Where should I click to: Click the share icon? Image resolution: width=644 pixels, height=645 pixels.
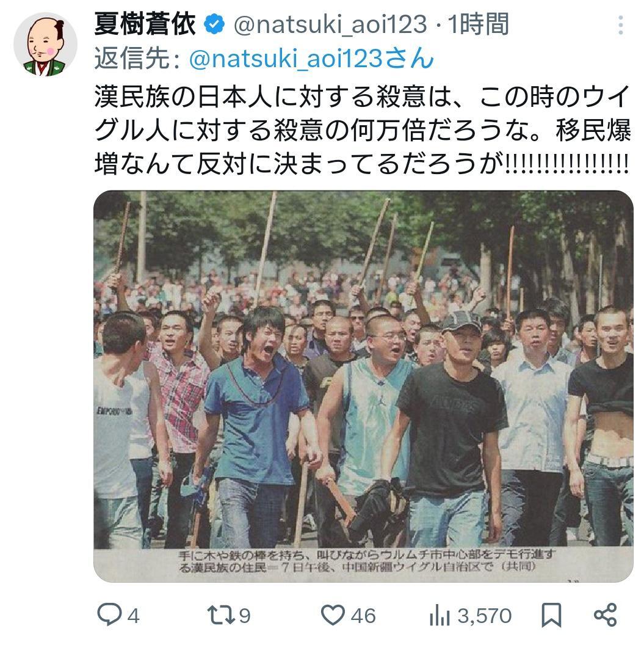tap(606, 616)
